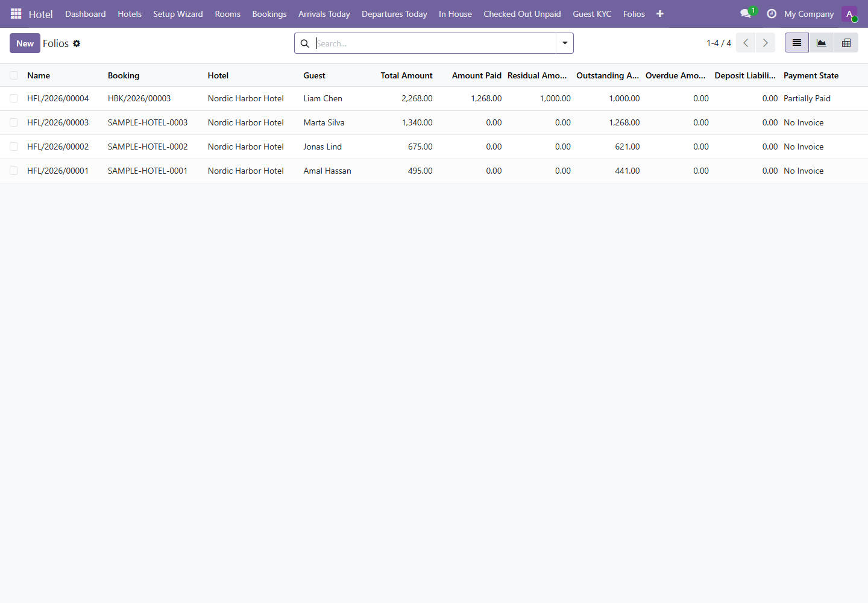The height and width of the screenshot is (603, 868).
Task: Go to next page of records
Action: pyautogui.click(x=766, y=43)
